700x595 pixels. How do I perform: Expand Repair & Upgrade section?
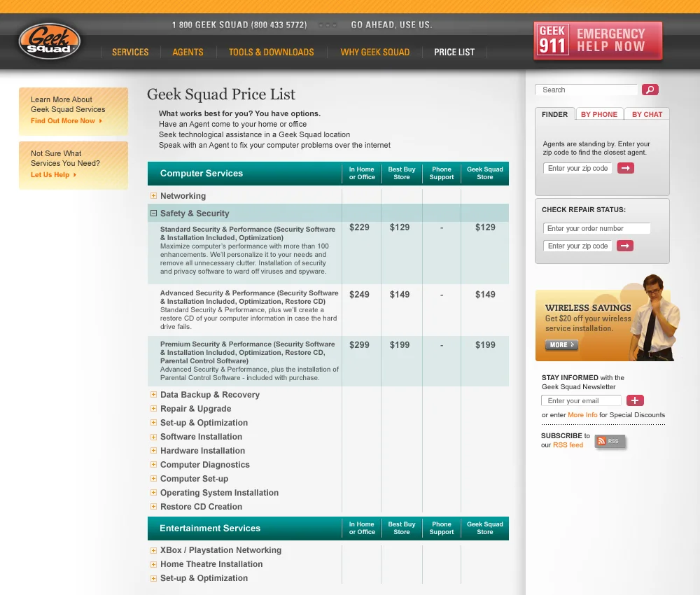(x=153, y=408)
